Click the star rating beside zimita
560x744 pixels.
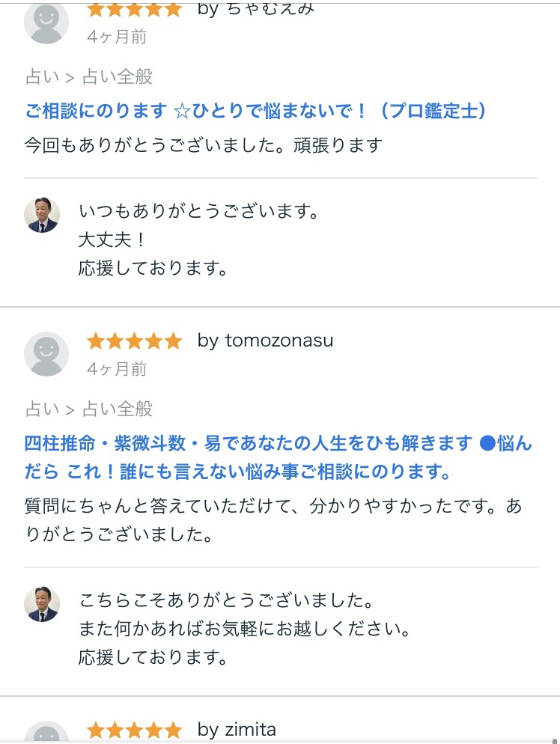click(x=134, y=730)
